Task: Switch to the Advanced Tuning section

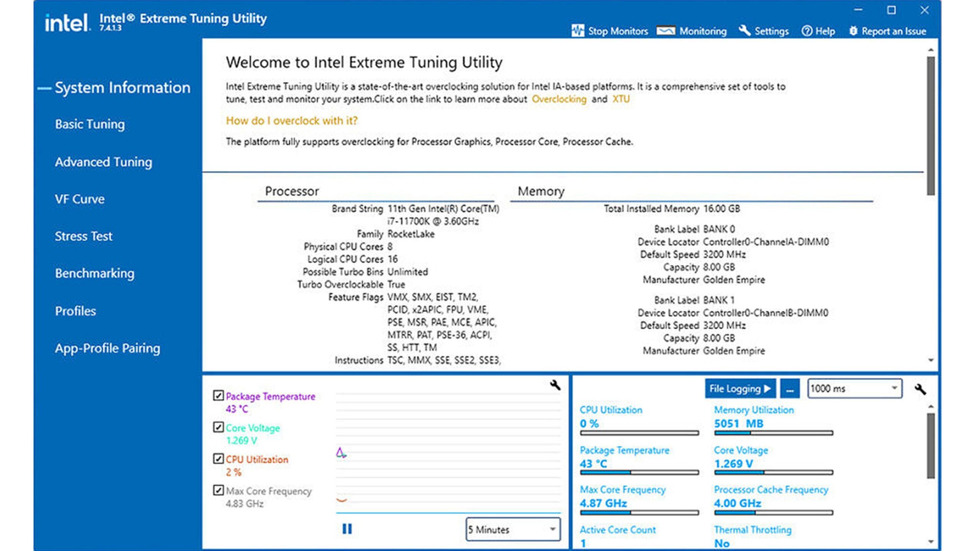Action: 103,162
